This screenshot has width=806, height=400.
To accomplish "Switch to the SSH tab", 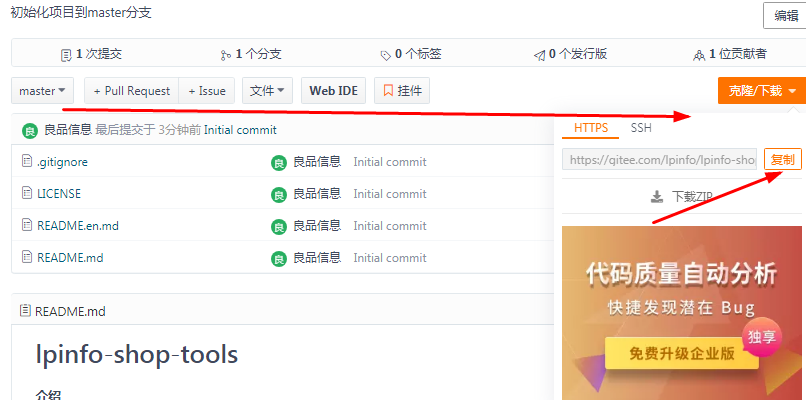I will [641, 128].
